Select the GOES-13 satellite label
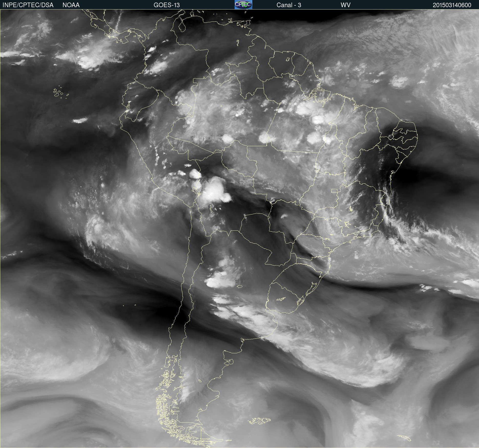This screenshot has height=448, width=479. point(167,5)
